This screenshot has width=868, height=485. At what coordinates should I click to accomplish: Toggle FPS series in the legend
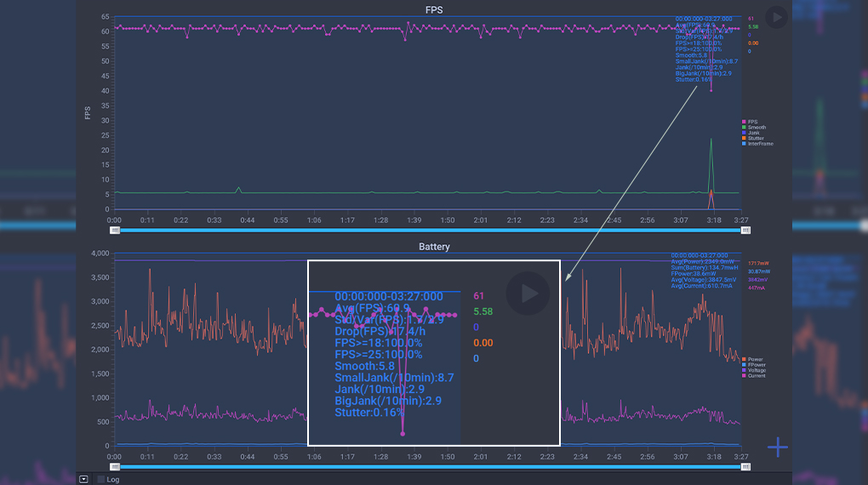pyautogui.click(x=751, y=122)
